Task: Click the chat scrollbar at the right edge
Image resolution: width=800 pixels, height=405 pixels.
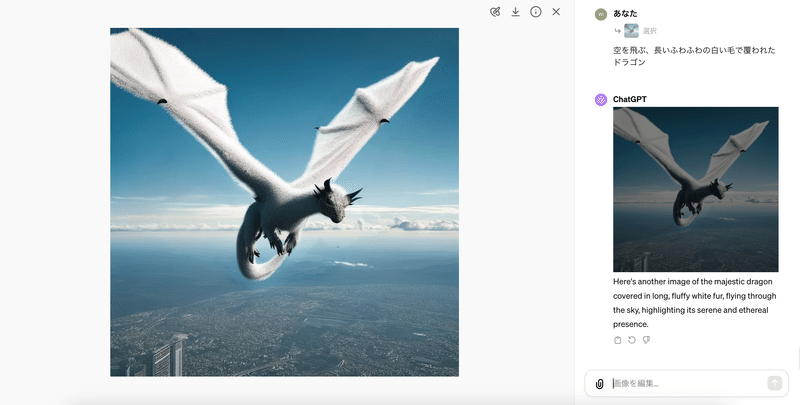Action: (x=798, y=357)
